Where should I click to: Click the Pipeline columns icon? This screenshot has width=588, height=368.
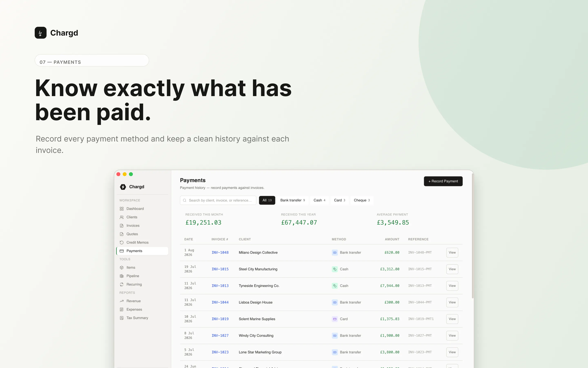click(x=122, y=276)
